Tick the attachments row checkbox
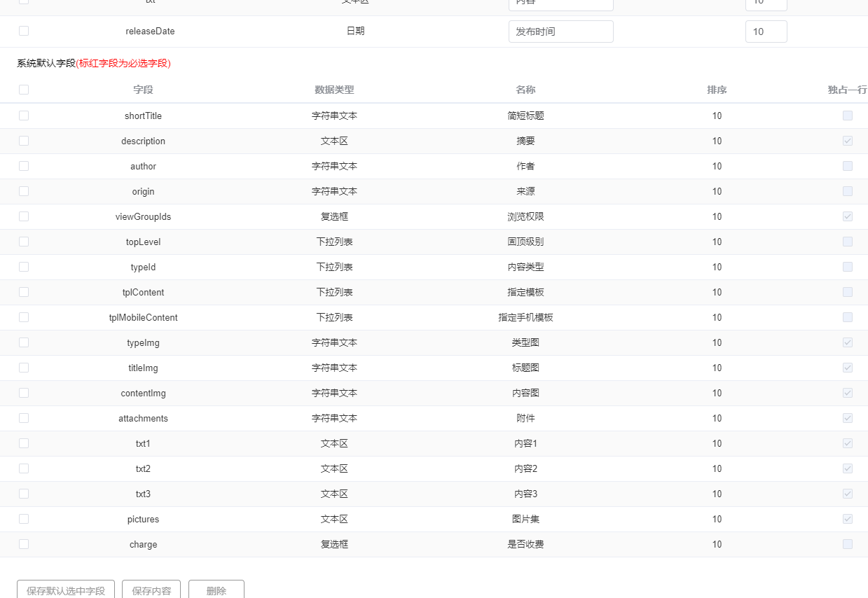The image size is (868, 598). coord(24,418)
